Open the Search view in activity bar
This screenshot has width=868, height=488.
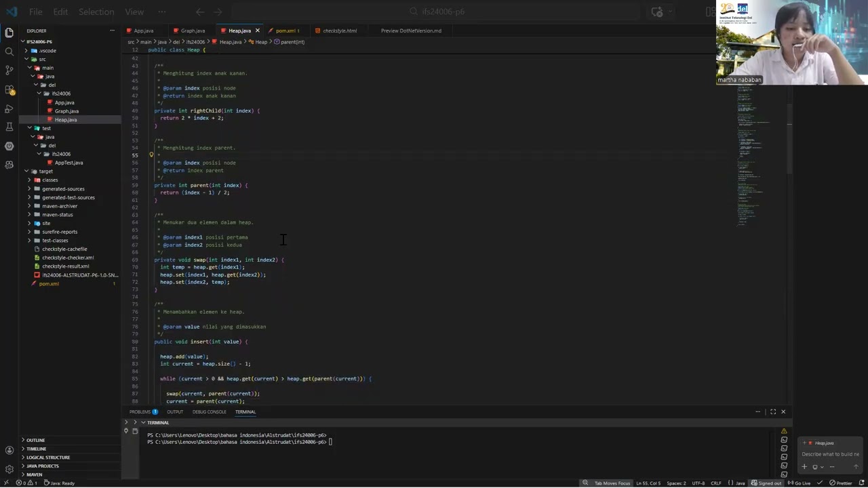9,52
